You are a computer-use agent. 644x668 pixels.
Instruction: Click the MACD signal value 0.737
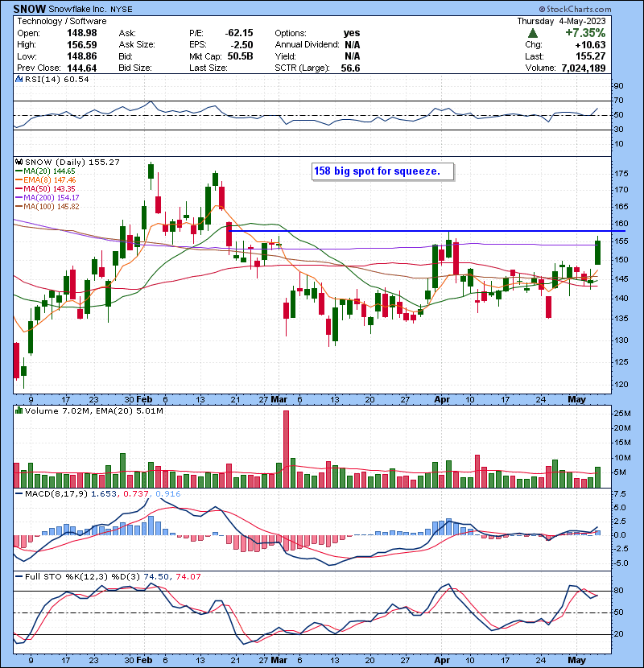click(x=135, y=494)
